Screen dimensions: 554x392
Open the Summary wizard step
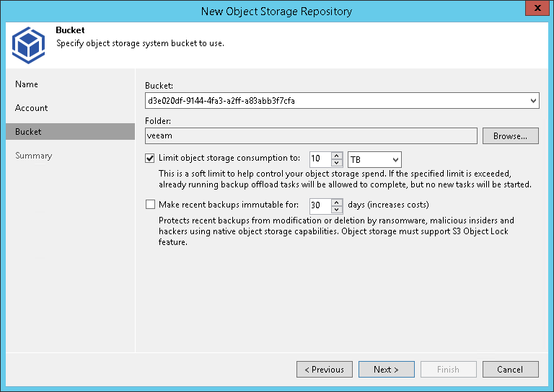pos(34,156)
